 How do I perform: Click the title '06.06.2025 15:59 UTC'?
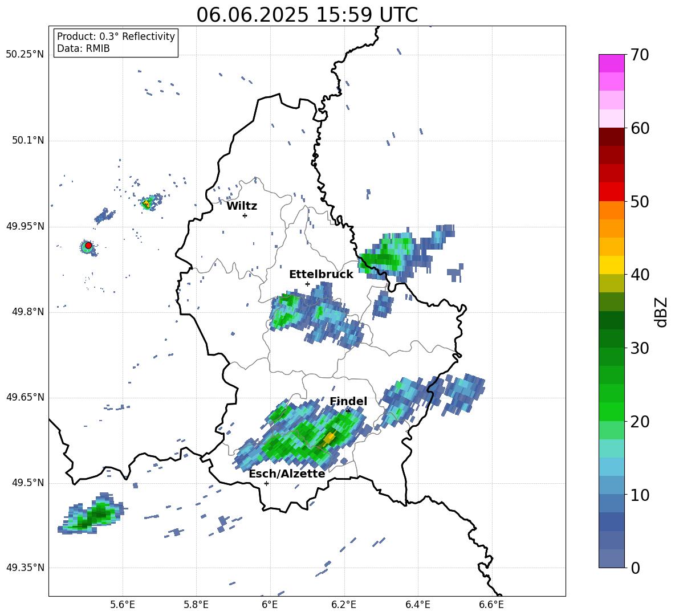[307, 15]
